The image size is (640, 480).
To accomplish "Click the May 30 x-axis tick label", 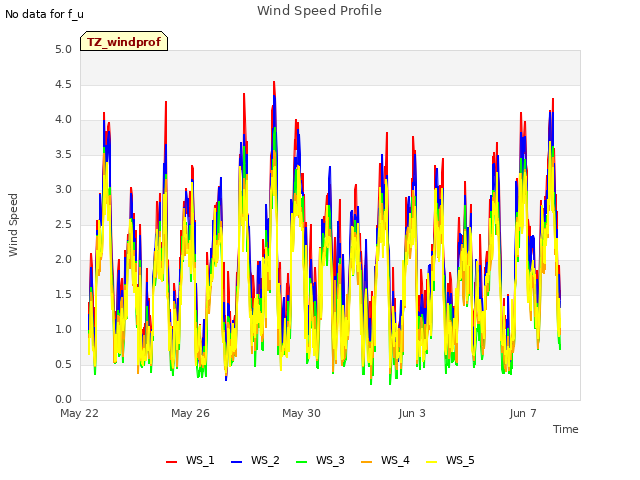I will (x=302, y=413).
